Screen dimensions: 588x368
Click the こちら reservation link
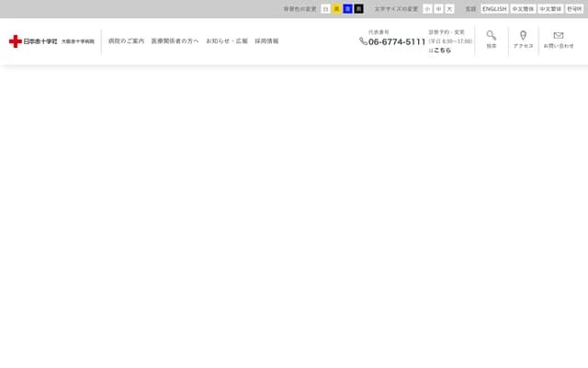442,51
